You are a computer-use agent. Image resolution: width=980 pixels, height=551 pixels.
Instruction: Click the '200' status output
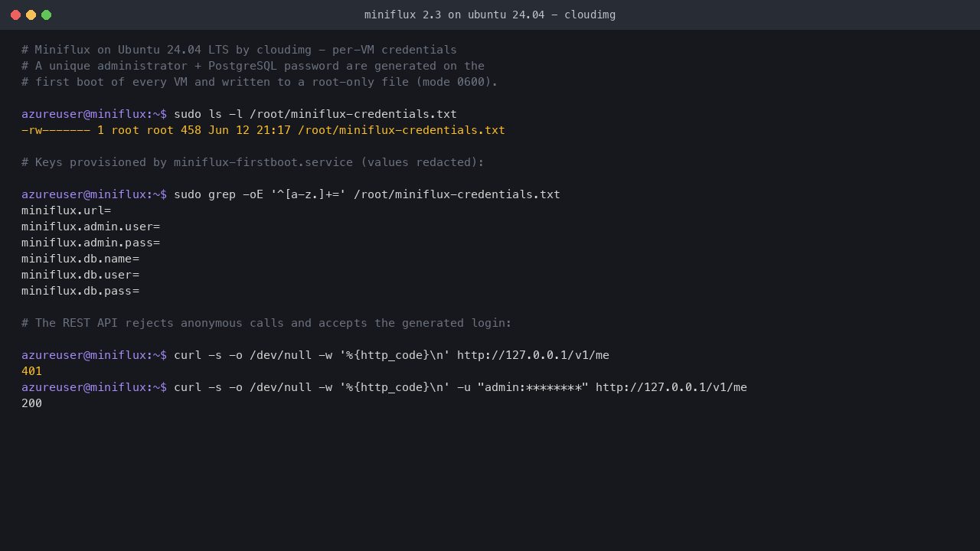31,403
